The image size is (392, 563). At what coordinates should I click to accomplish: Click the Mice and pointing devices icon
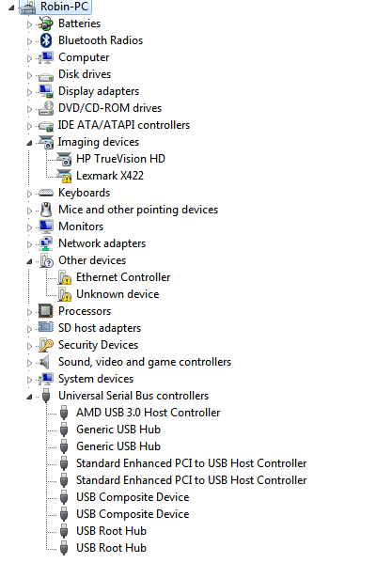point(46,210)
